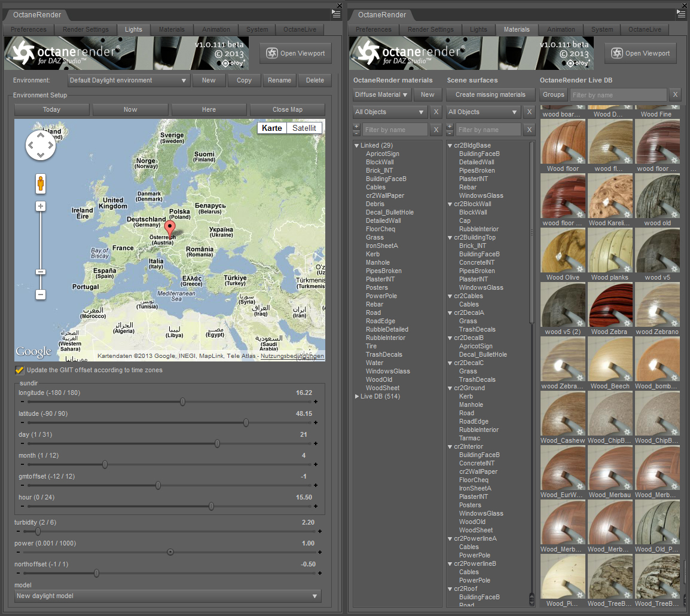The image size is (690, 616).
Task: Click the Groups button
Action: coord(553,94)
